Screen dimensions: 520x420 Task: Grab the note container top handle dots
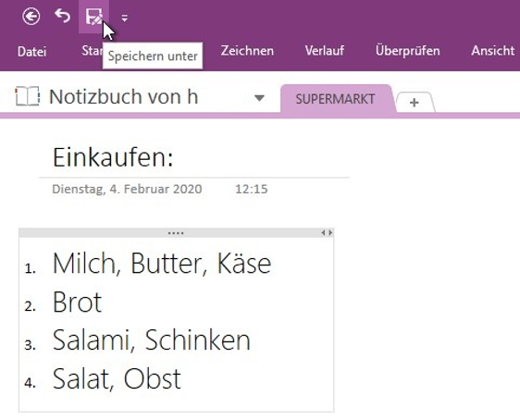click(x=176, y=233)
